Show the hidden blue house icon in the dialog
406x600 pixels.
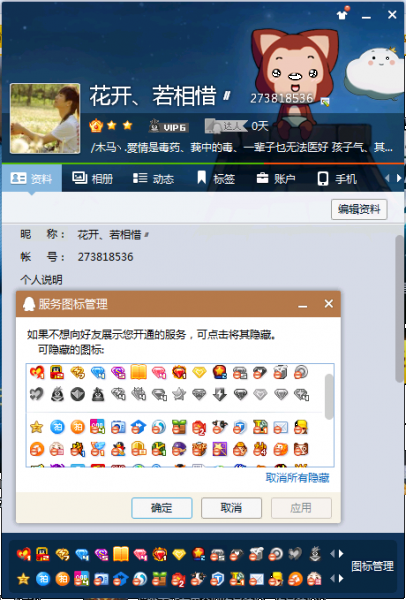139,427
